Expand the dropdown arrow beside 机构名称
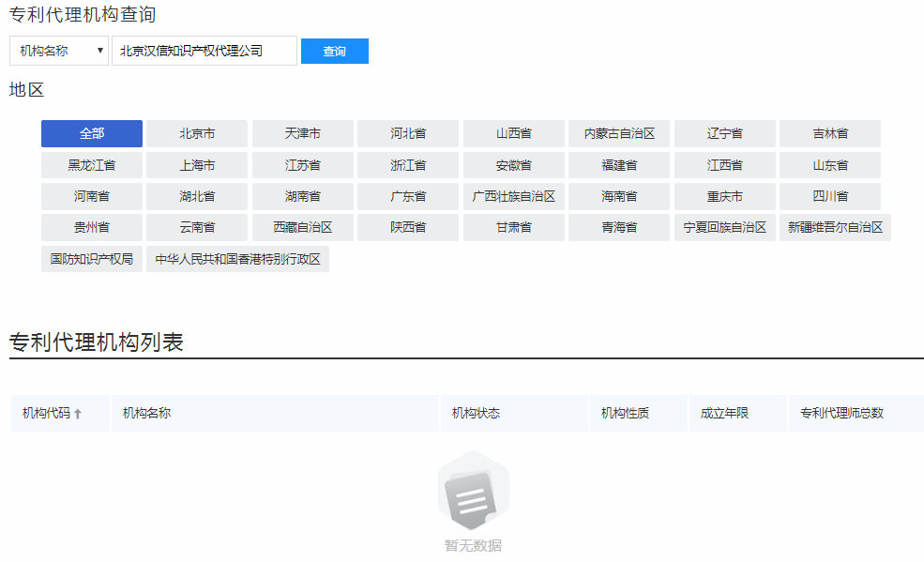The width and height of the screenshot is (924, 562). click(x=101, y=51)
